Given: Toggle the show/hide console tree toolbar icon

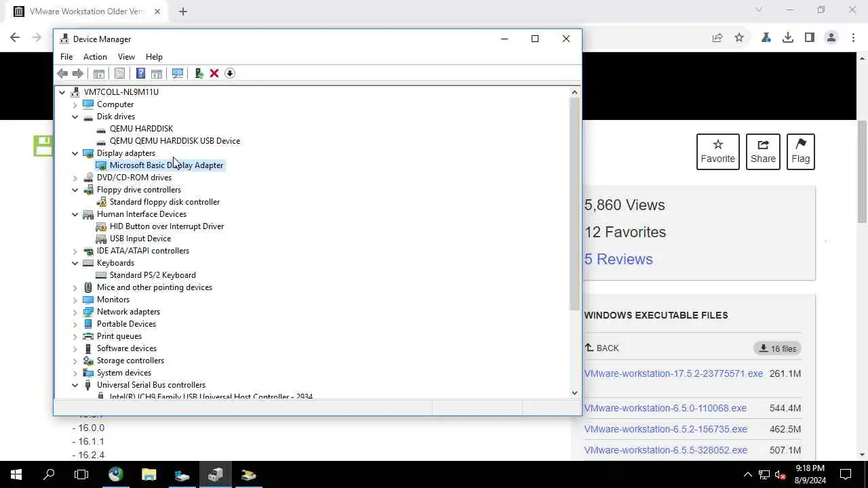Looking at the screenshot, I should [98, 73].
